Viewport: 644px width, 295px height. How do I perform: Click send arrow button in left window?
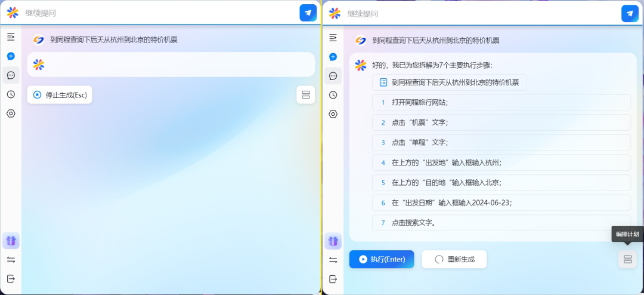[x=308, y=13]
